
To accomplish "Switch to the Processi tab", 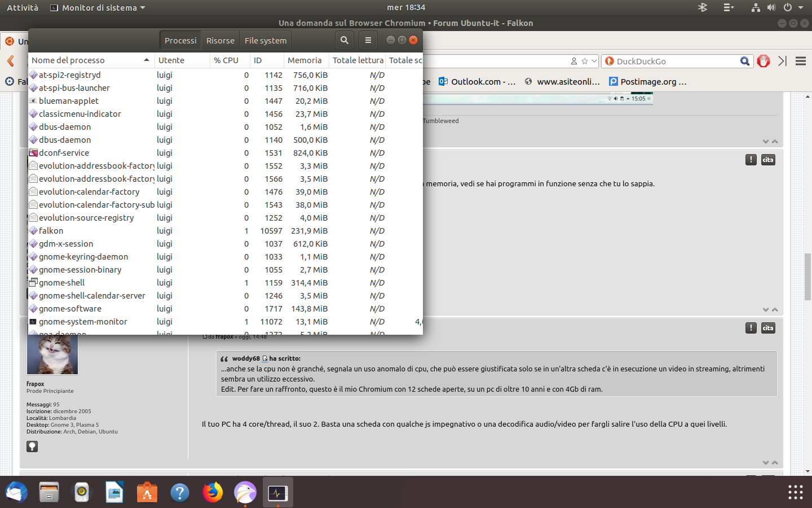I will coord(180,41).
